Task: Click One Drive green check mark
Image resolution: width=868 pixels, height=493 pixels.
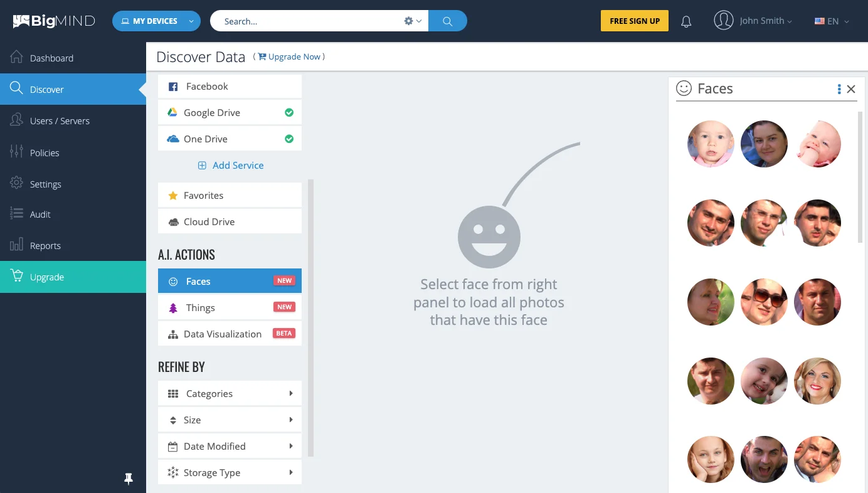Action: coord(289,139)
